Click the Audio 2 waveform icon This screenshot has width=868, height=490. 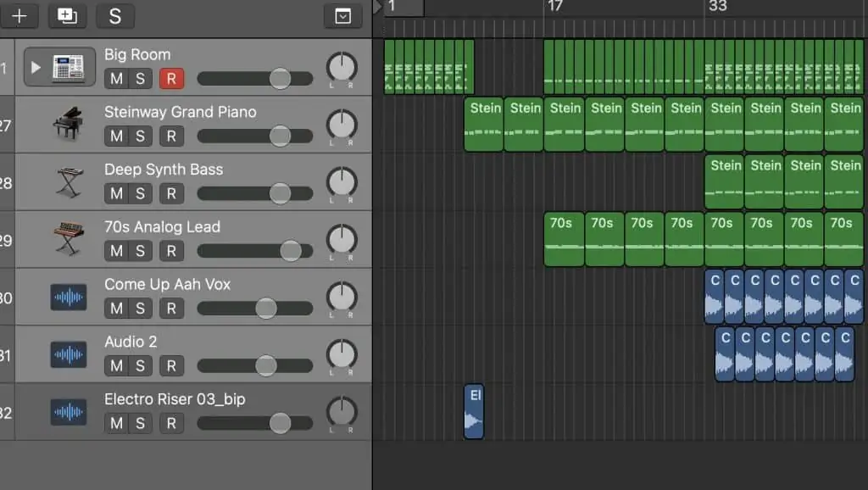point(69,355)
